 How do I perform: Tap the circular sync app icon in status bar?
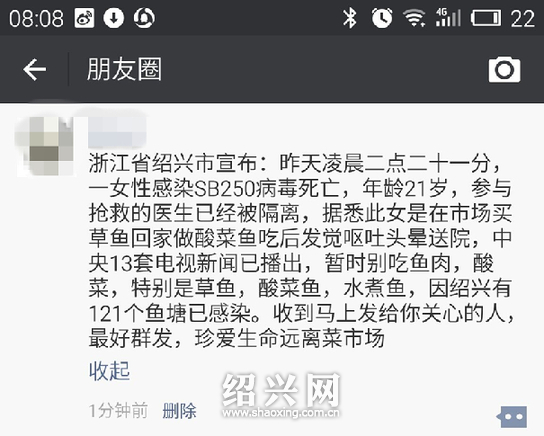click(x=144, y=18)
